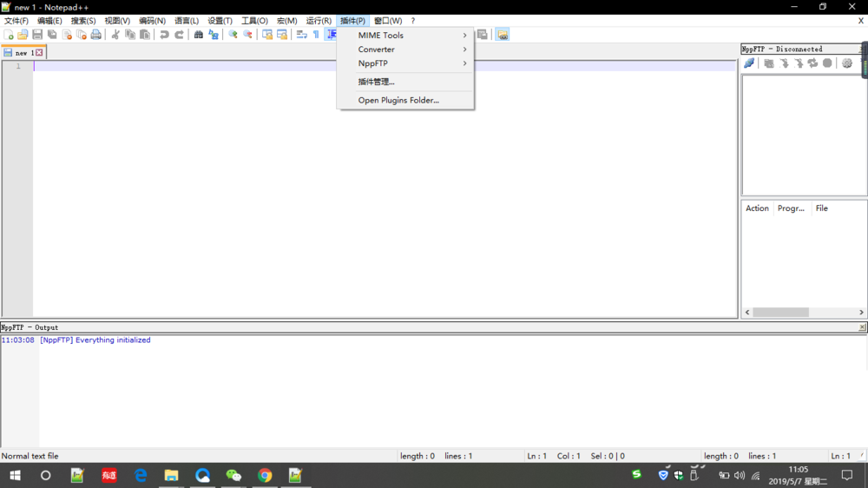Click NppFTP queue scrollbar right arrow
This screenshot has height=488, width=868.
point(861,313)
